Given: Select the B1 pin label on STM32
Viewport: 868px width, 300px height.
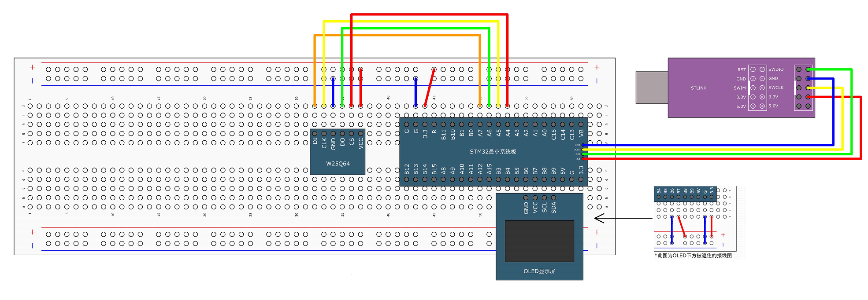Looking at the screenshot, I should (462, 133).
